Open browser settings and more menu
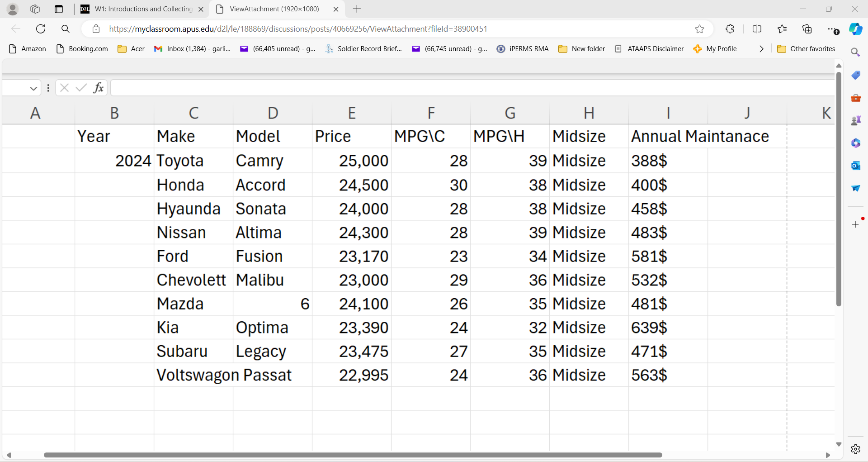Screen dimensions: 868x462 click(833, 29)
